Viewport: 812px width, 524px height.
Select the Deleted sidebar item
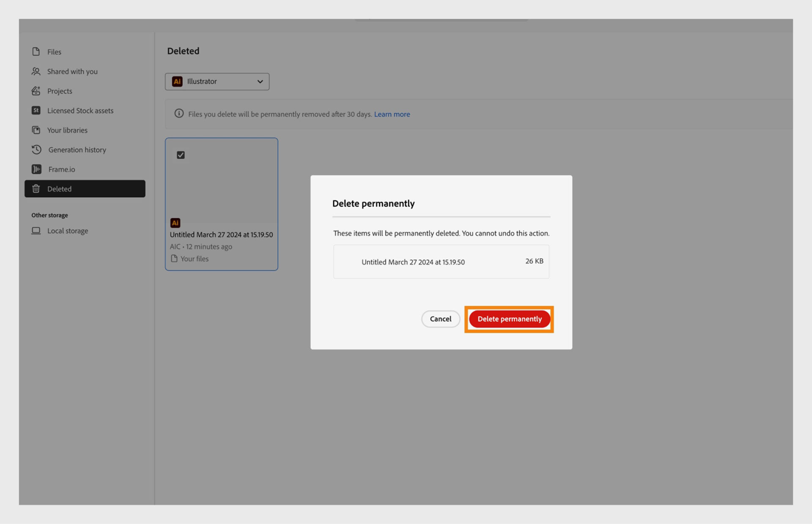pos(85,188)
